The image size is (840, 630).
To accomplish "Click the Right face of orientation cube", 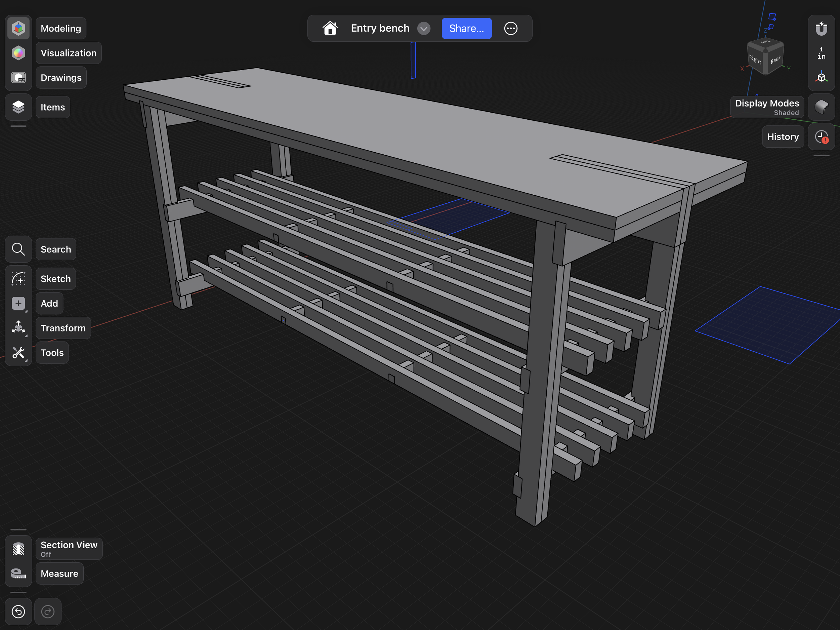I will click(x=755, y=60).
